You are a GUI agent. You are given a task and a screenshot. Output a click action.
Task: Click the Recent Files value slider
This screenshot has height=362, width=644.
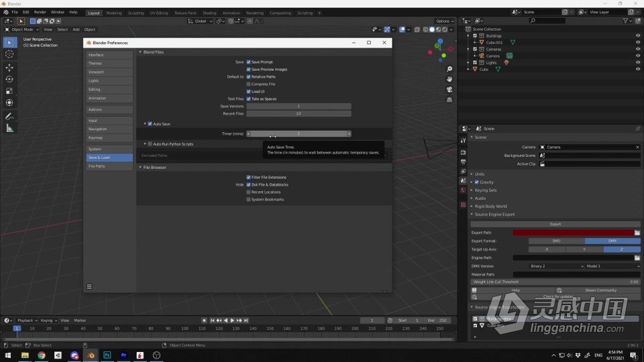click(299, 114)
